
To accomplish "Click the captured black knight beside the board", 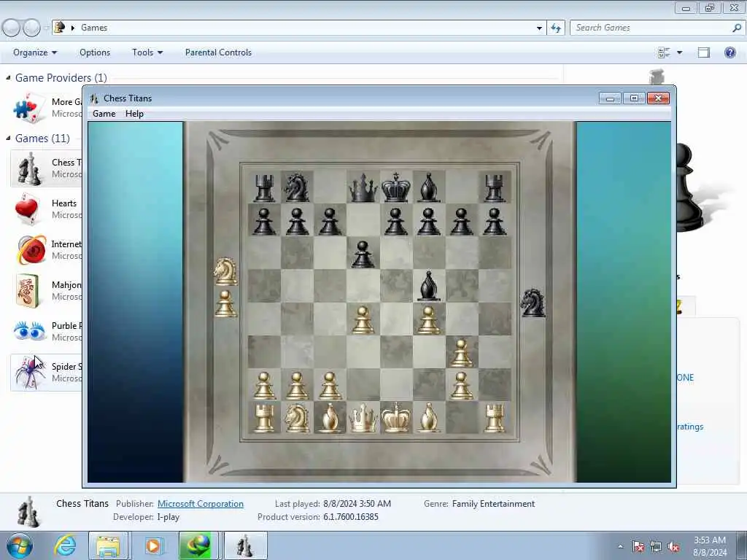I will click(x=533, y=303).
